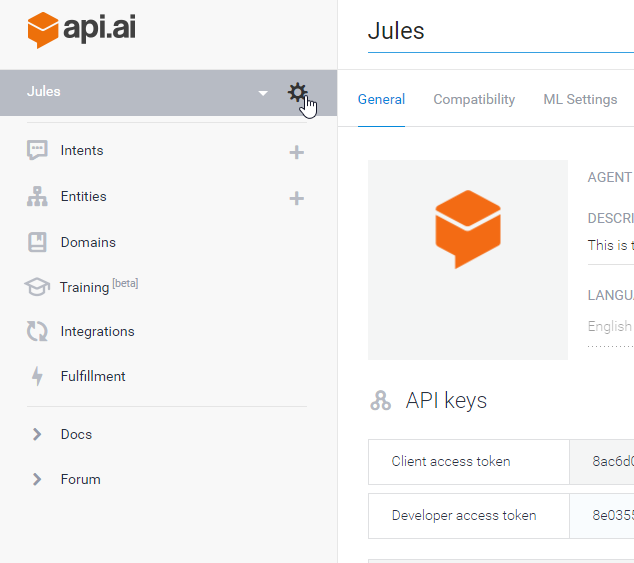Open the Forum link
This screenshot has width=634, height=563.
80,479
